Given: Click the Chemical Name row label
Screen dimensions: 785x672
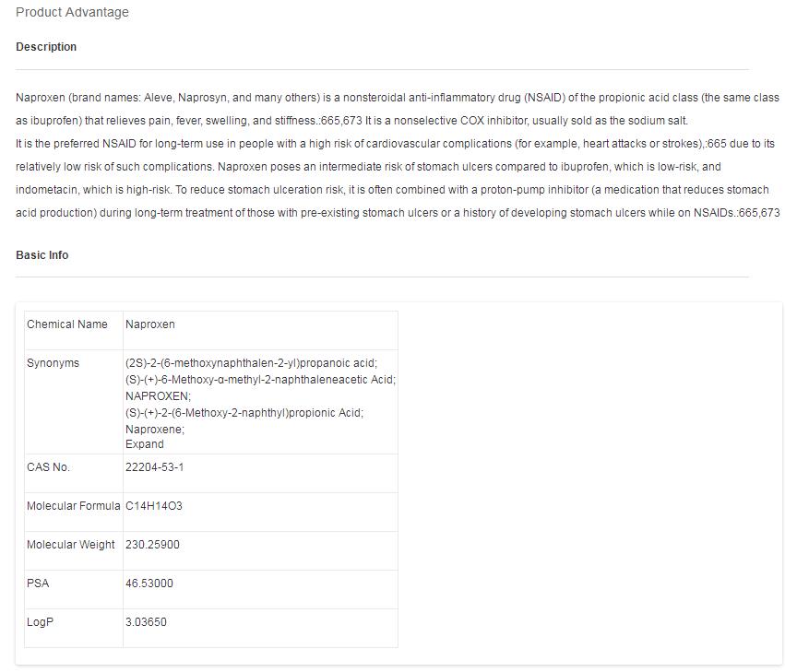Looking at the screenshot, I should (x=66, y=324).
